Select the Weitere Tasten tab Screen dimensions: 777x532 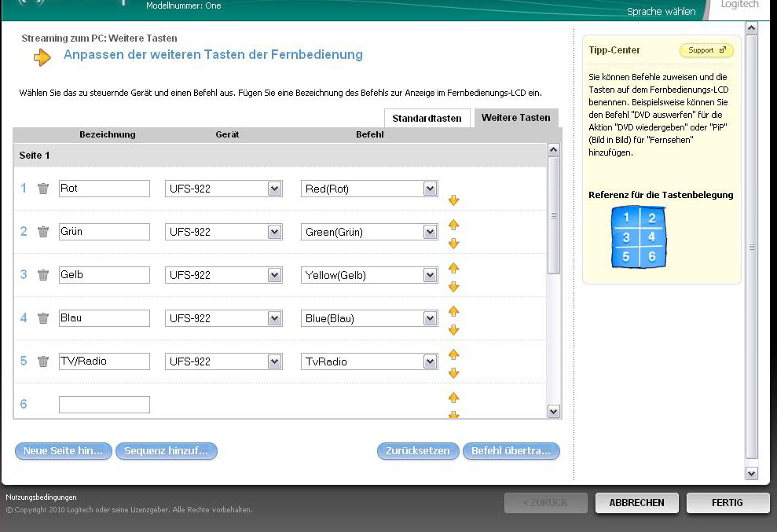(515, 118)
